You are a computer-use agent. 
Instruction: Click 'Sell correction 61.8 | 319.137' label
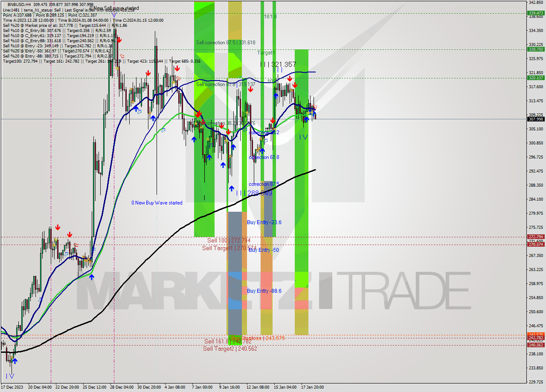[226, 84]
